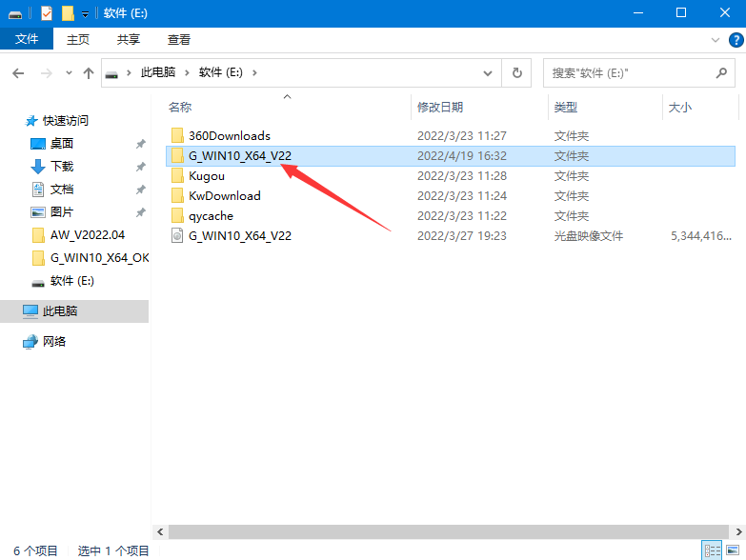746x560 pixels.
Task: Click the horizontal scrollbar right arrow
Action: (x=739, y=532)
